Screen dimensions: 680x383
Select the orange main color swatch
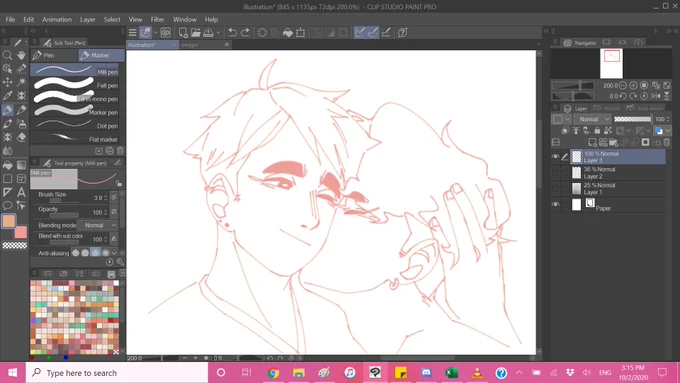[9, 221]
